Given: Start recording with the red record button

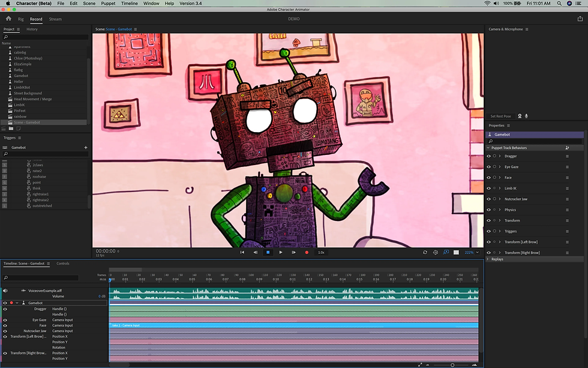Looking at the screenshot, I should [x=307, y=253].
